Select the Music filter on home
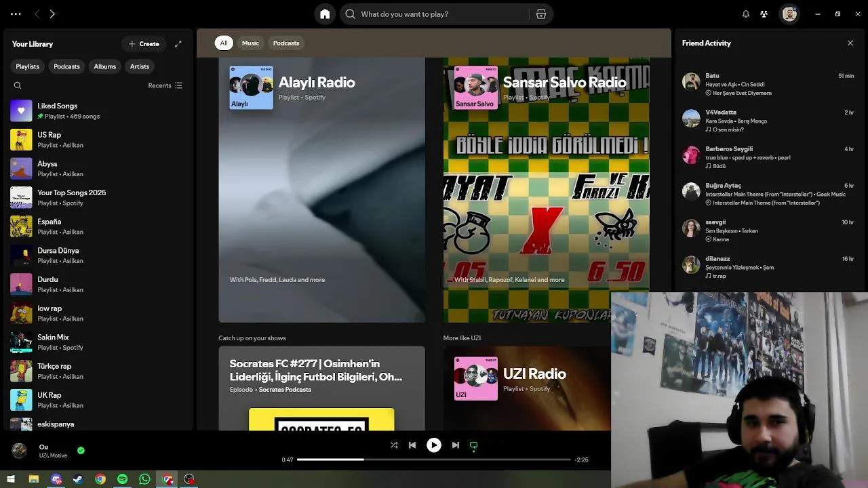 [x=250, y=43]
